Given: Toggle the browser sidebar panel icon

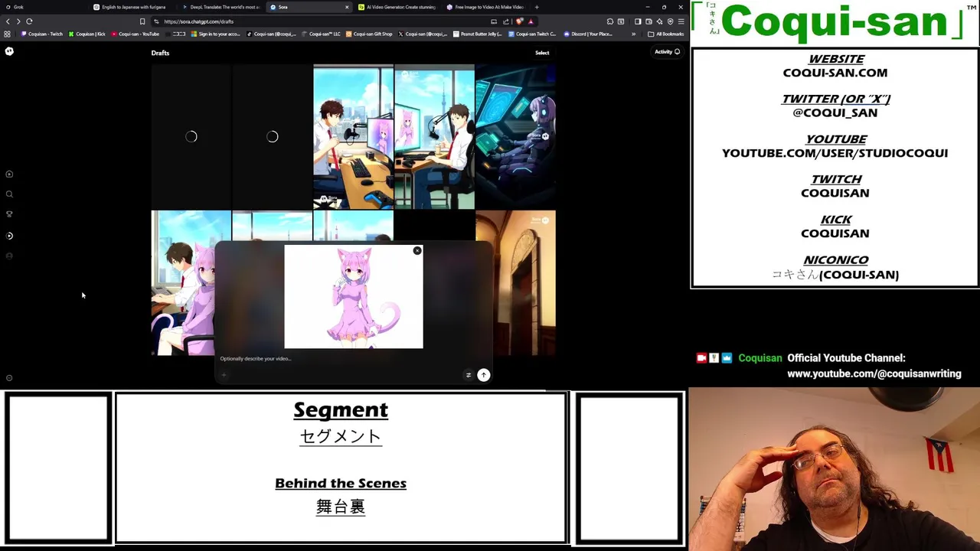Looking at the screenshot, I should pos(638,21).
